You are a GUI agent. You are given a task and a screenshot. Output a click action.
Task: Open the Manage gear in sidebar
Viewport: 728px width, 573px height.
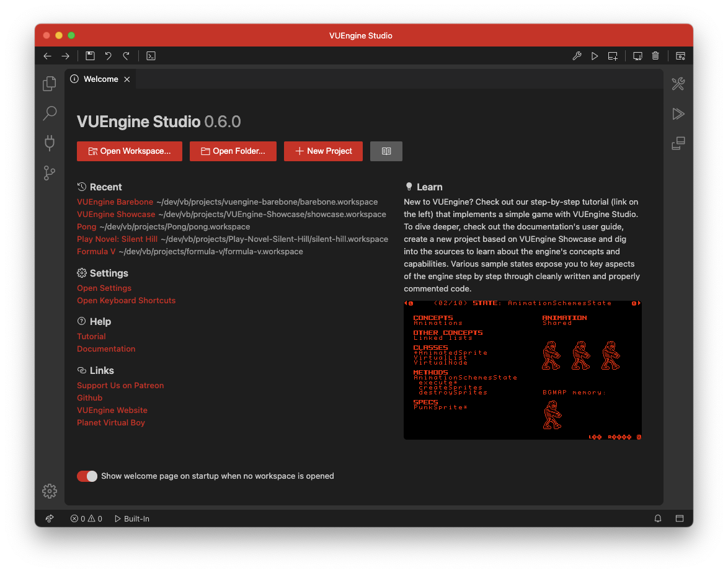pos(50,491)
